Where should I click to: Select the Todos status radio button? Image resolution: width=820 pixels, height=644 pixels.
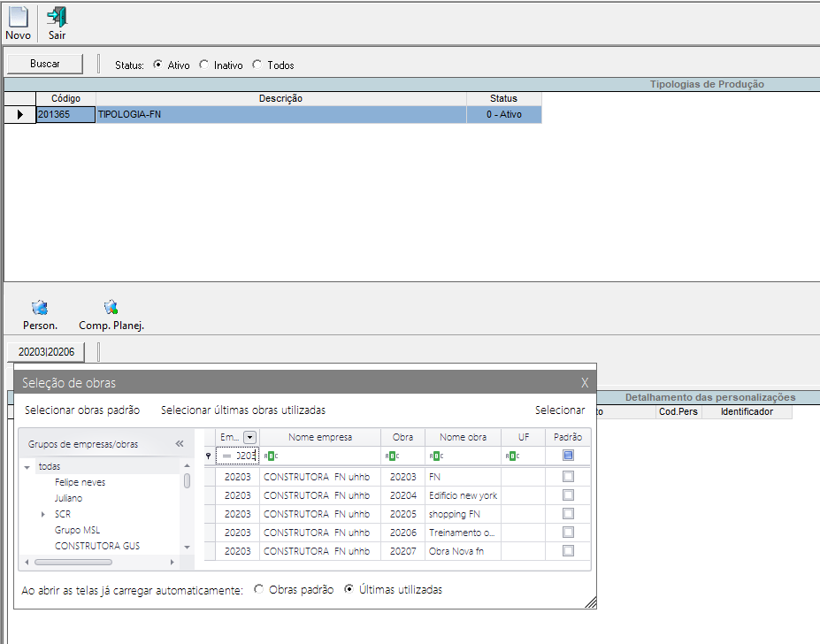click(x=257, y=65)
